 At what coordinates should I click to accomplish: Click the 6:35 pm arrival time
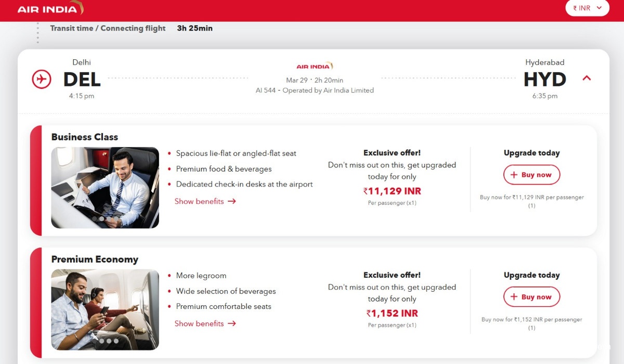(545, 96)
